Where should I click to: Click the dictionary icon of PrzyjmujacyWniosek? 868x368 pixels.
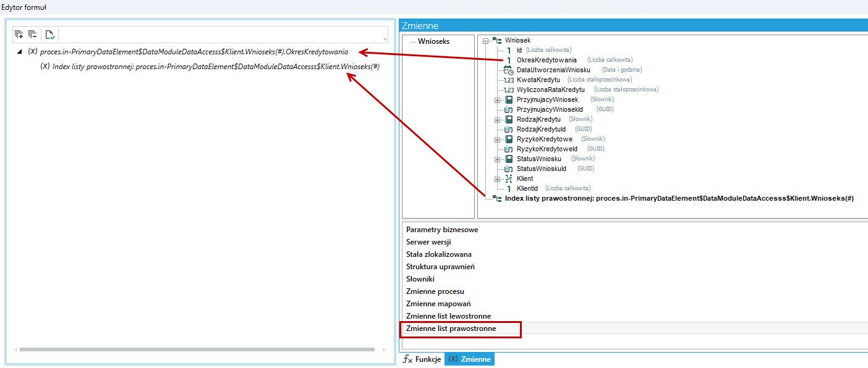pos(509,99)
